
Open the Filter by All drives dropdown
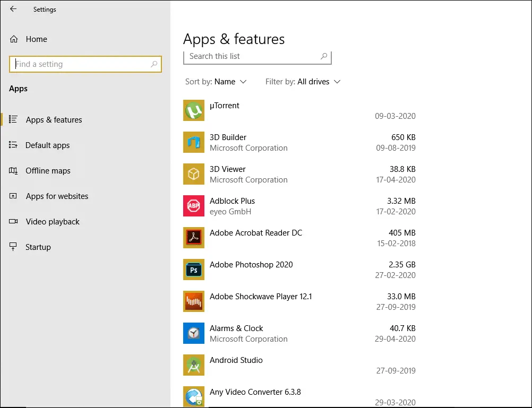[303, 82]
